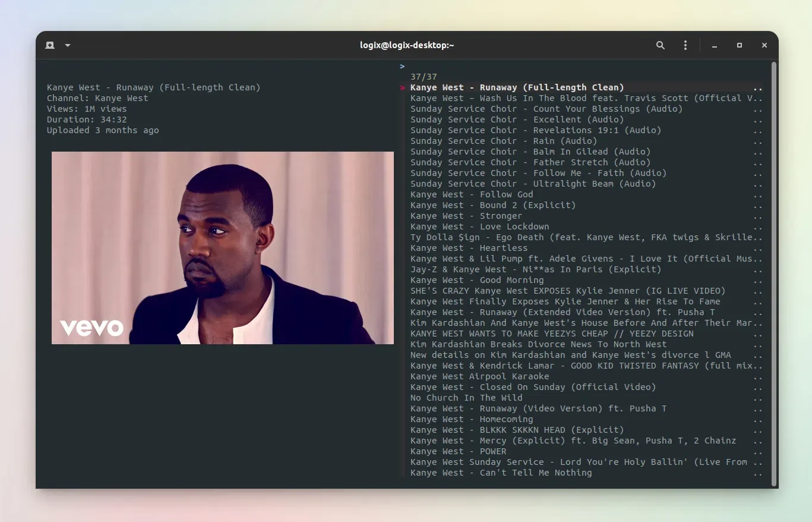Viewport: 812px width, 522px height.
Task: Click the Vevo video thumbnail preview
Action: tap(223, 248)
